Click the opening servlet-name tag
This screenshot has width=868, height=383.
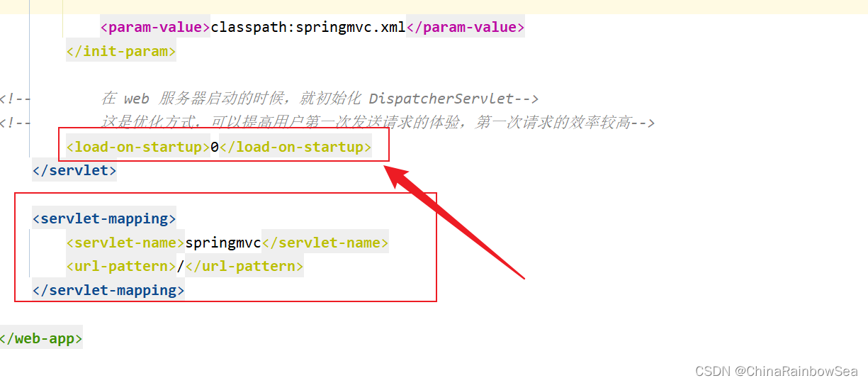[x=125, y=243]
